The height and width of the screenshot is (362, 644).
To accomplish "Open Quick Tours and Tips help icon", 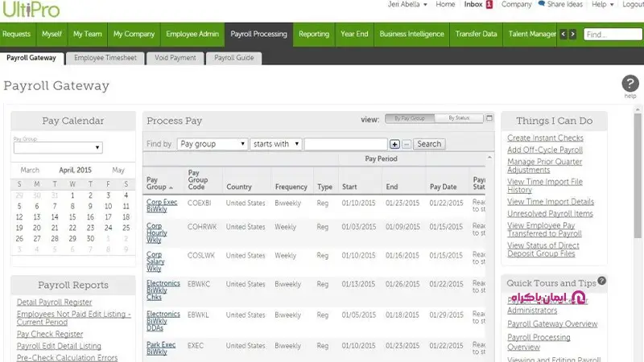I will tap(602, 281).
